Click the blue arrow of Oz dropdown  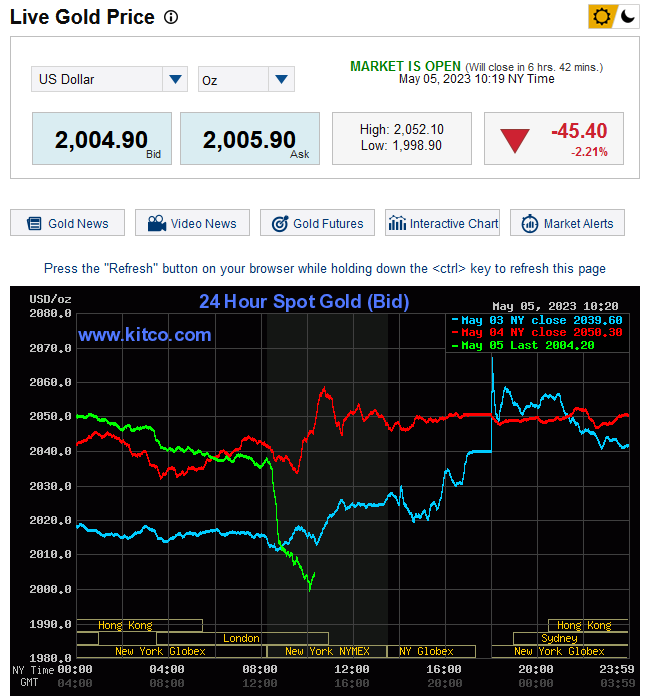281,79
